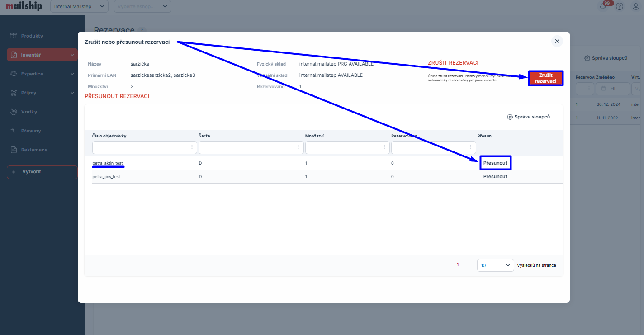
Task: Open Rezervováno filter options menu icon
Action: (471, 147)
